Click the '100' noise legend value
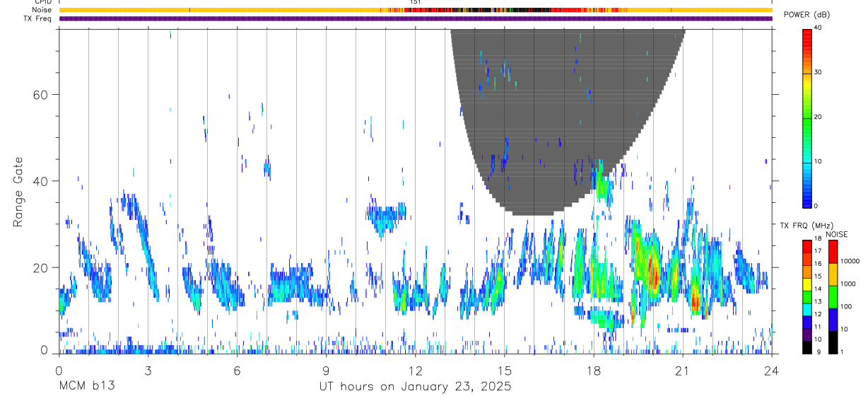Image resolution: width=868 pixels, height=401 pixels. coord(845,306)
